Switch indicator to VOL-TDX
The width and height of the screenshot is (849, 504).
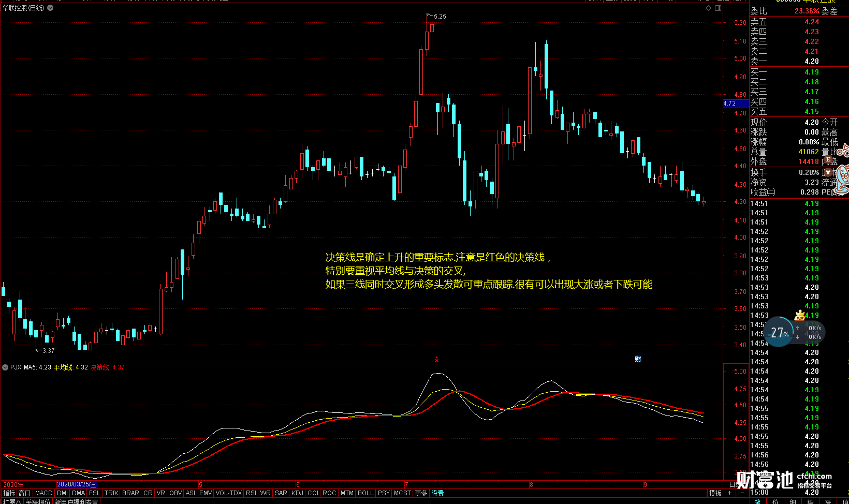pyautogui.click(x=229, y=493)
